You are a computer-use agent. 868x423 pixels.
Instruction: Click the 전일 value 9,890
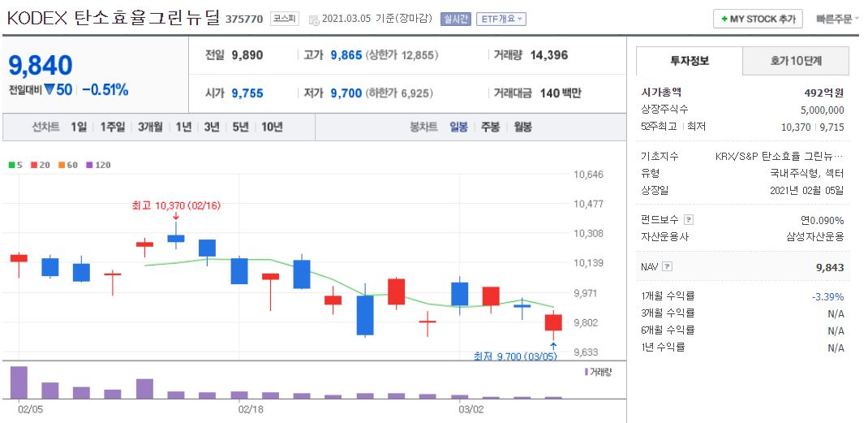click(247, 55)
